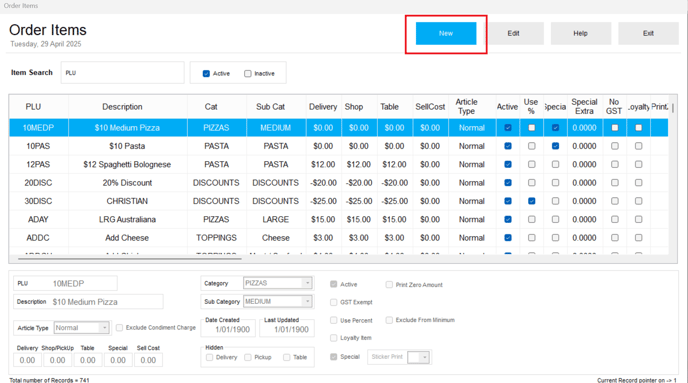The height and width of the screenshot is (383, 688).
Task: Toggle Special checkbox in 10MEDP row
Action: [555, 128]
